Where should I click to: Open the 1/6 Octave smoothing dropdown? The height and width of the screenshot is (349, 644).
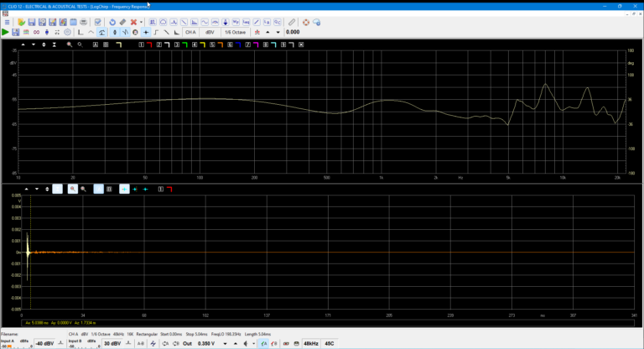click(233, 32)
